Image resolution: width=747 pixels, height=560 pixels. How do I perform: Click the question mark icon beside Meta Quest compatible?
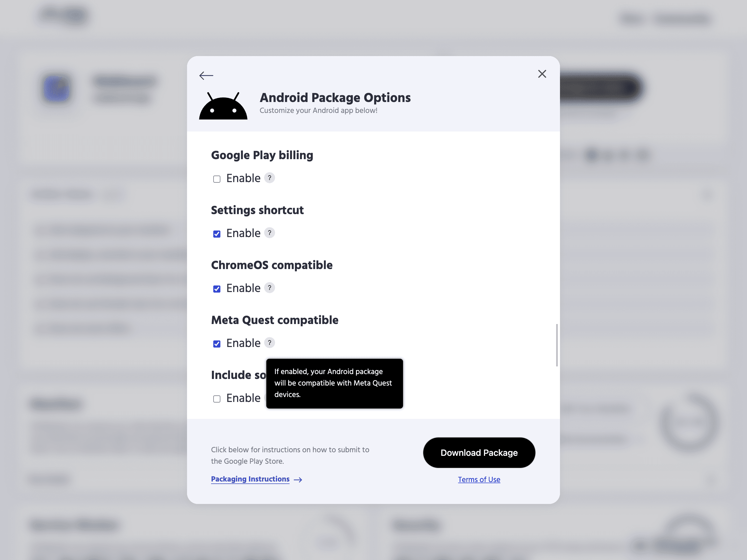click(269, 342)
